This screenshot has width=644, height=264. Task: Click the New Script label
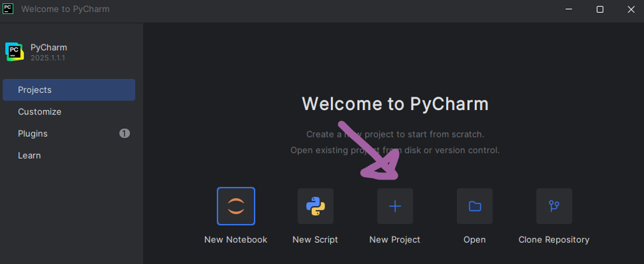pyautogui.click(x=315, y=240)
